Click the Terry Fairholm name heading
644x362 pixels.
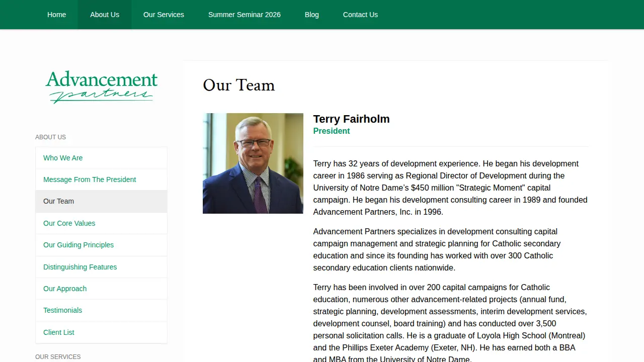[x=351, y=119]
